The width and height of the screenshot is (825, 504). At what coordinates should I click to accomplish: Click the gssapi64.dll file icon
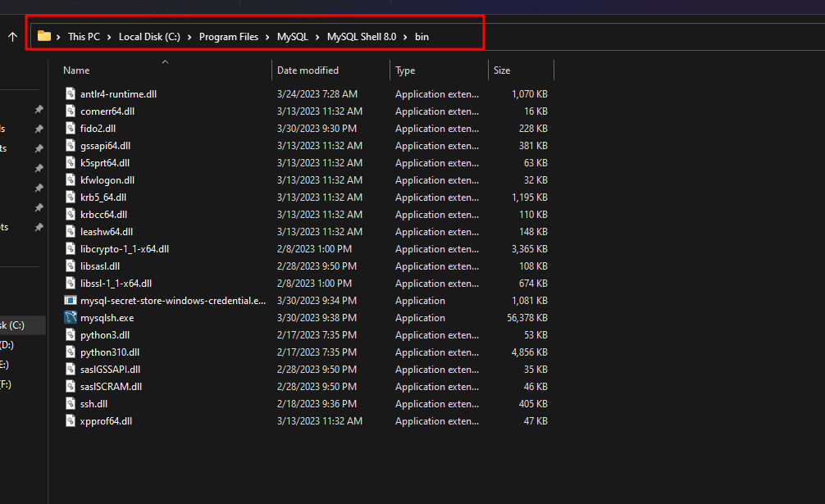point(71,146)
